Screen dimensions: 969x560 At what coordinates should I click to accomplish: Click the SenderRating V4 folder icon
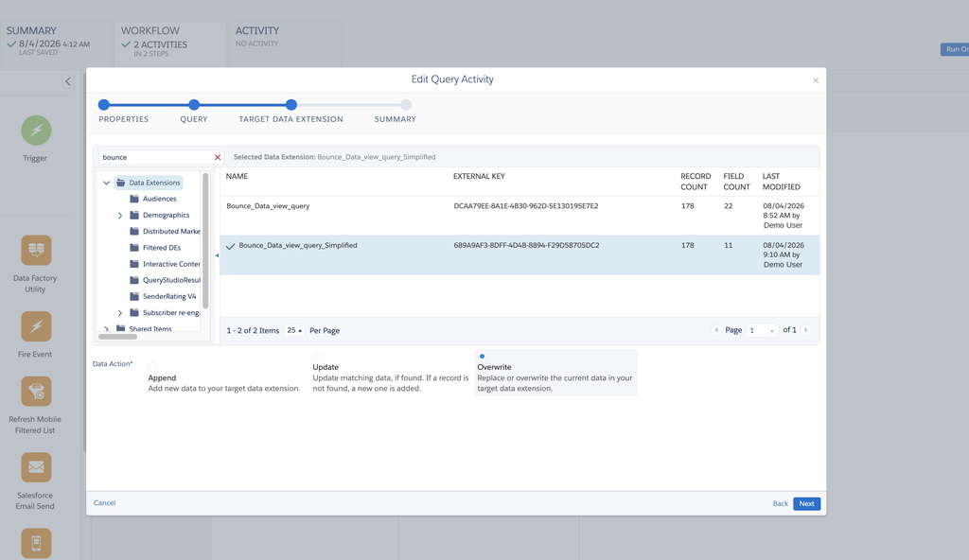(134, 296)
